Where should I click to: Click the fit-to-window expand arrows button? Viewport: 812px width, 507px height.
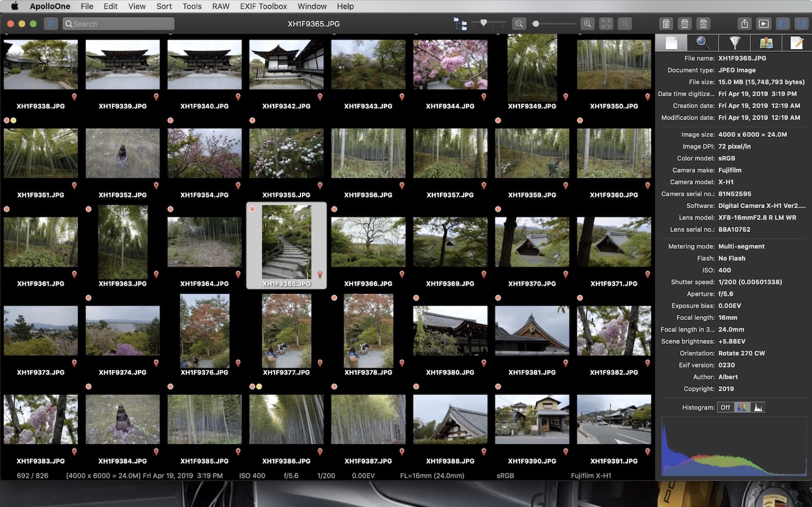pos(606,24)
